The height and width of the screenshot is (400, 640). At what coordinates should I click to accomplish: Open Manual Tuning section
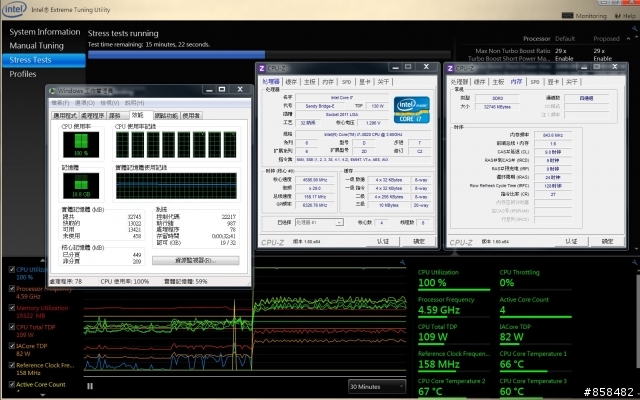36,46
